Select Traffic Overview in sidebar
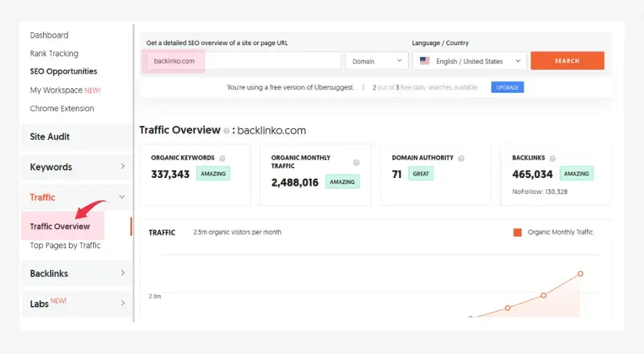The height and width of the screenshot is (354, 644). 60,226
